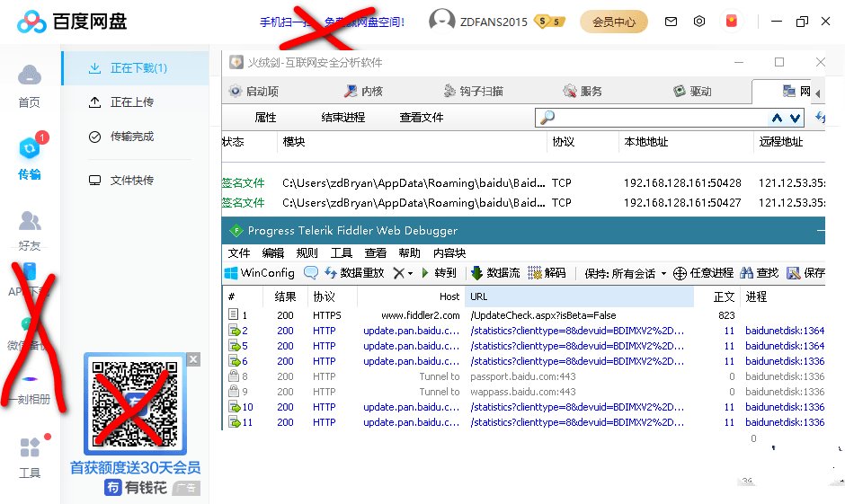Click 数据重放 replay in Fiddler toolbar
This screenshot has width=845, height=504.
click(354, 273)
